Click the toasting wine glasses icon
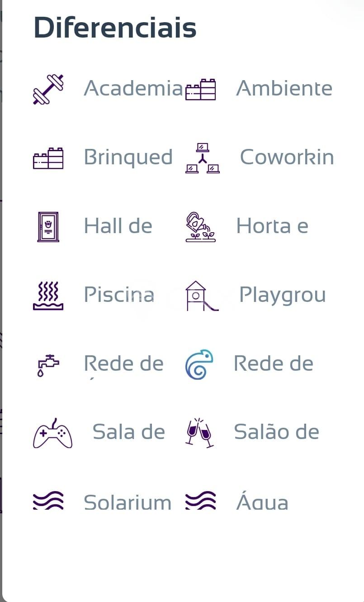Screen dimensions: 364x602 pos(199,433)
